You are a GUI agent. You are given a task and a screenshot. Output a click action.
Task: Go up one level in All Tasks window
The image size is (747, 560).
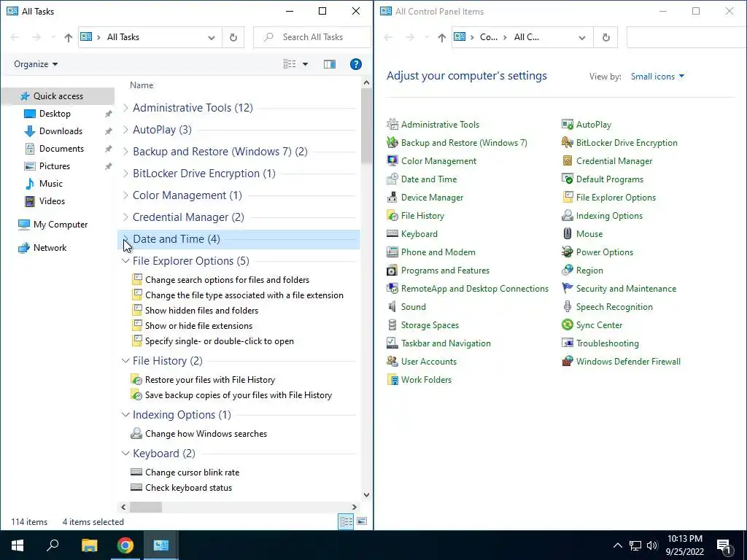68,37
